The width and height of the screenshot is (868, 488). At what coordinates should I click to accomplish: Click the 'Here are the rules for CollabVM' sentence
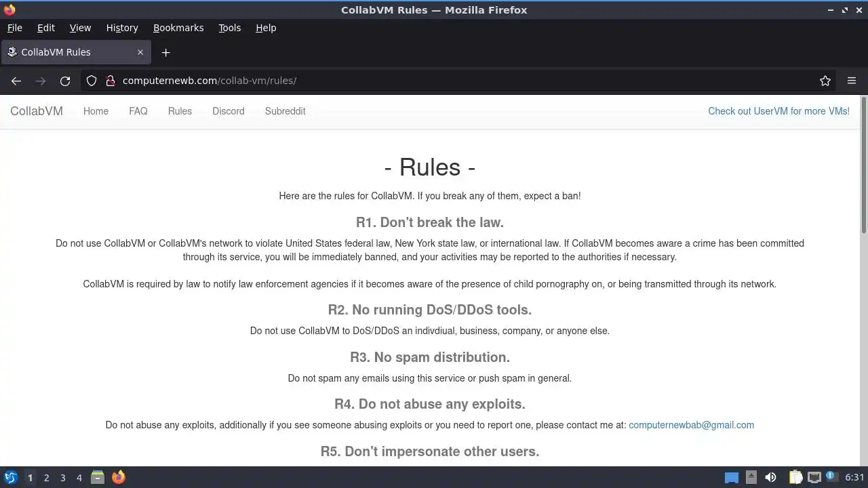430,196
